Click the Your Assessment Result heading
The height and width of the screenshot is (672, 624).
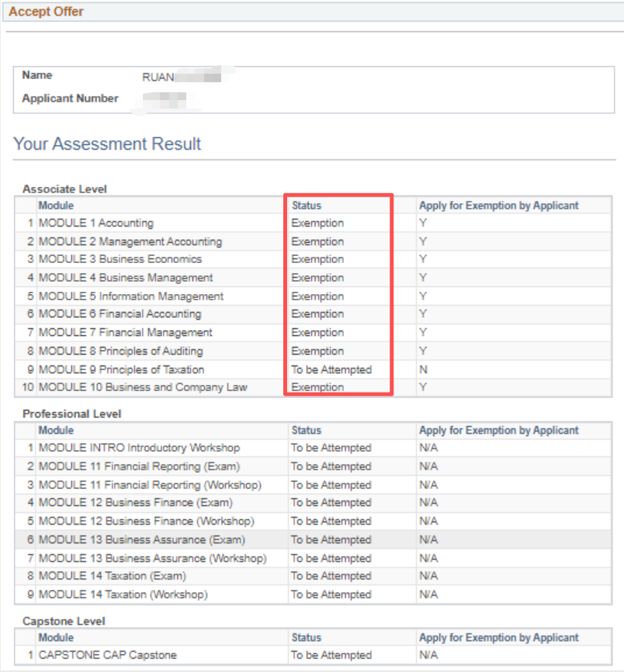tap(107, 144)
